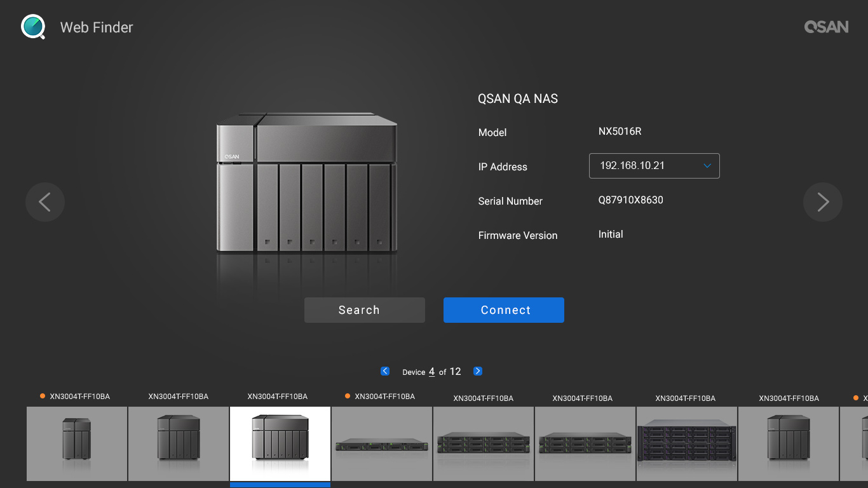Click the Web Finder magnifier logo
868x488 pixels.
33,27
